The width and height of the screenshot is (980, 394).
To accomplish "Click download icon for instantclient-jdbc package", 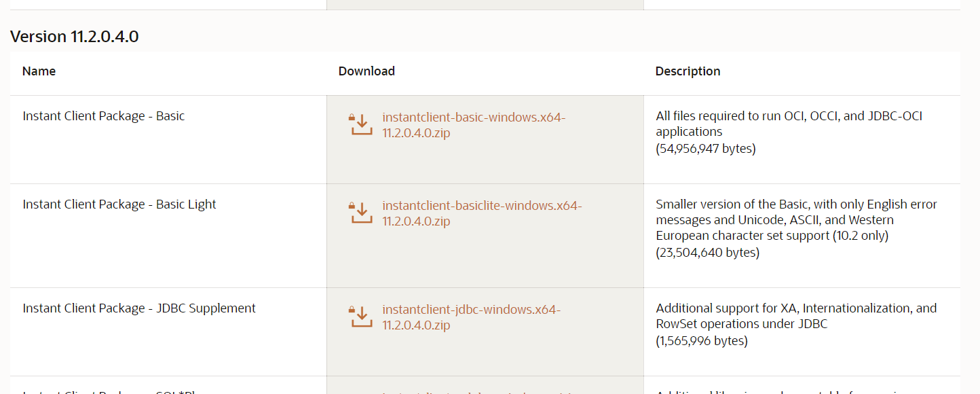I will tap(361, 317).
